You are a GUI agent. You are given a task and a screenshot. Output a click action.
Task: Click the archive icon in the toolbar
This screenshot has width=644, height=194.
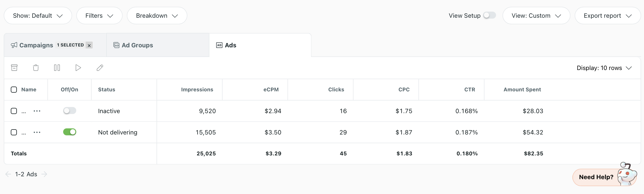point(14,68)
